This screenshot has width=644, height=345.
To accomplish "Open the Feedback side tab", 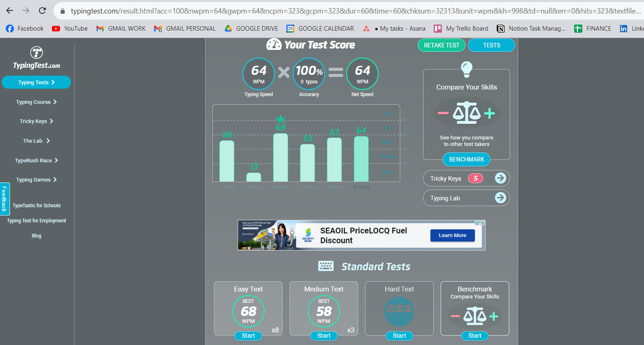I will click(4, 199).
